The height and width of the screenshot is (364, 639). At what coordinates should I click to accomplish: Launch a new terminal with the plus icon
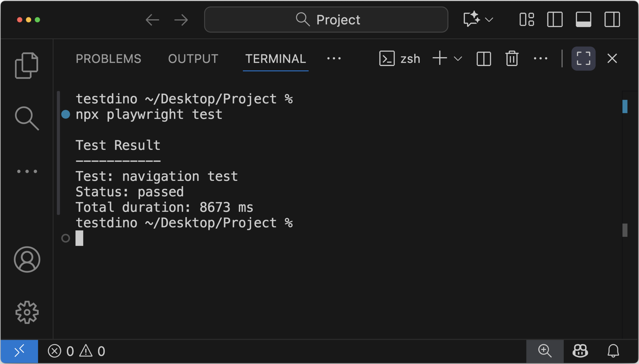coord(439,58)
